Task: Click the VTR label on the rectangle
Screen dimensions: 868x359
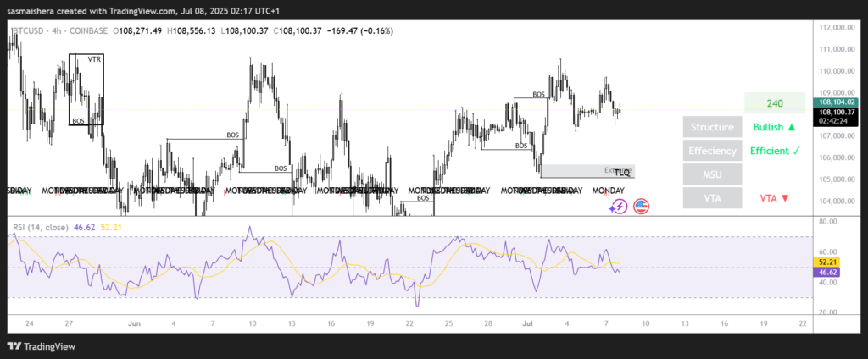Action: coord(95,59)
